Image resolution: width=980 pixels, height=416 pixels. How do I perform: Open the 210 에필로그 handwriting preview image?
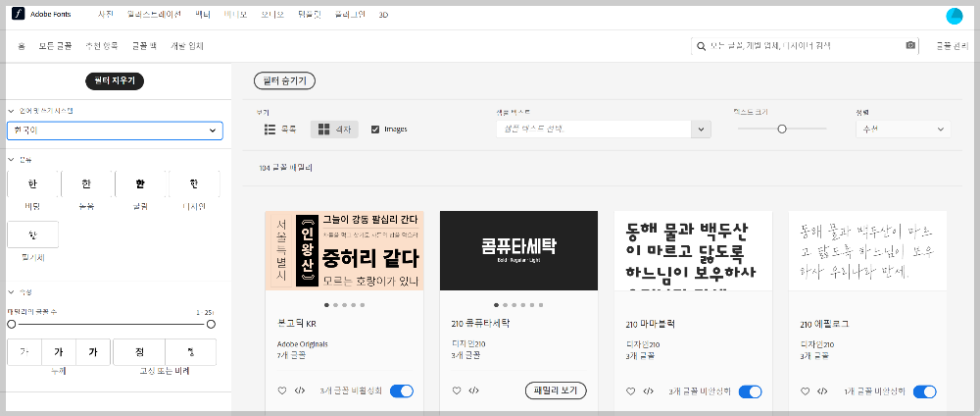point(867,250)
